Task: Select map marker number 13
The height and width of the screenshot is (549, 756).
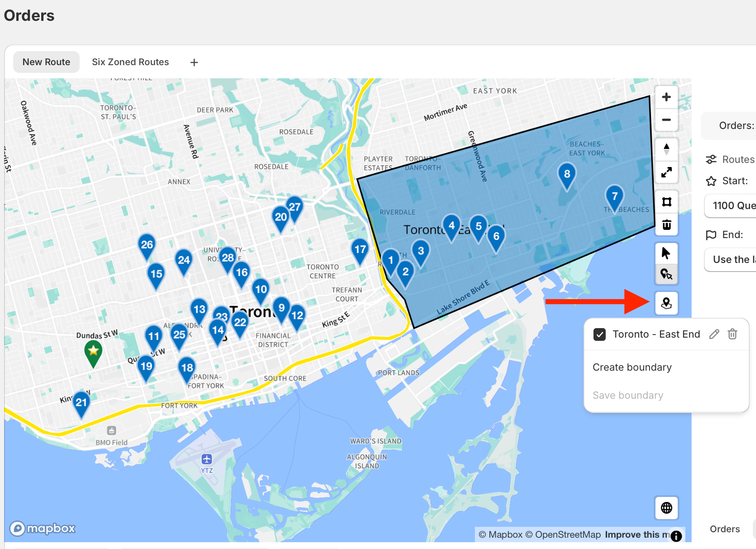Action: 199,312
